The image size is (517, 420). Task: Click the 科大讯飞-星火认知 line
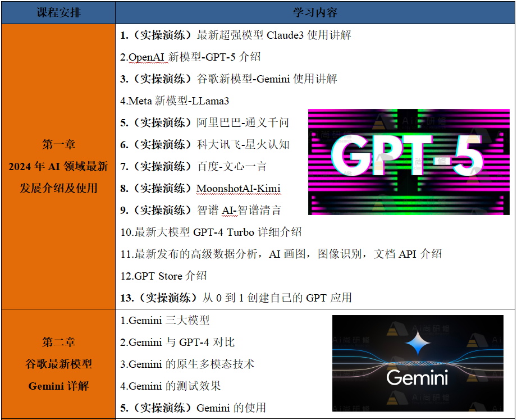point(204,144)
